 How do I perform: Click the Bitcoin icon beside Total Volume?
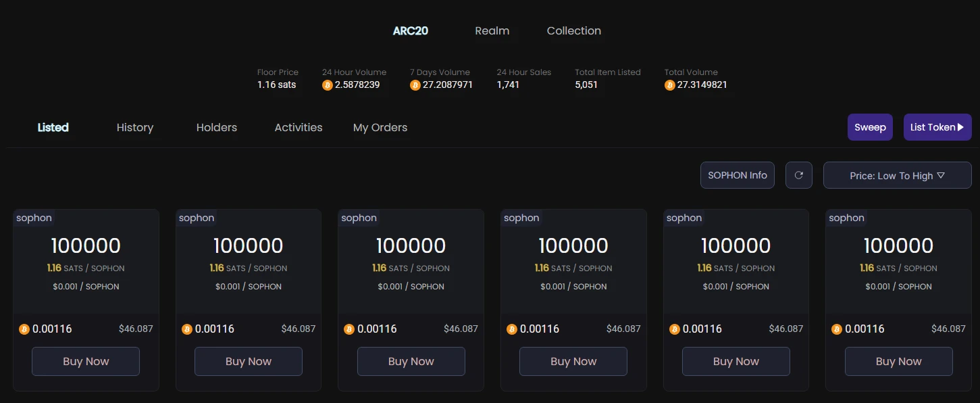(x=670, y=85)
